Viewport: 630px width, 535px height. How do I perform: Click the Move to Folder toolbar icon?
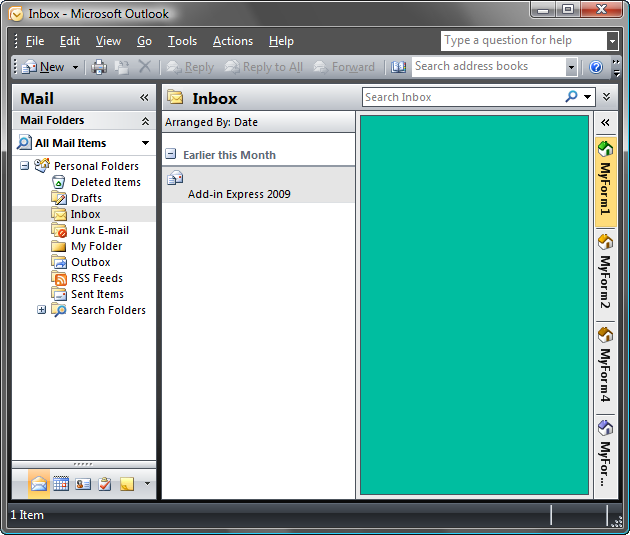coord(122,67)
